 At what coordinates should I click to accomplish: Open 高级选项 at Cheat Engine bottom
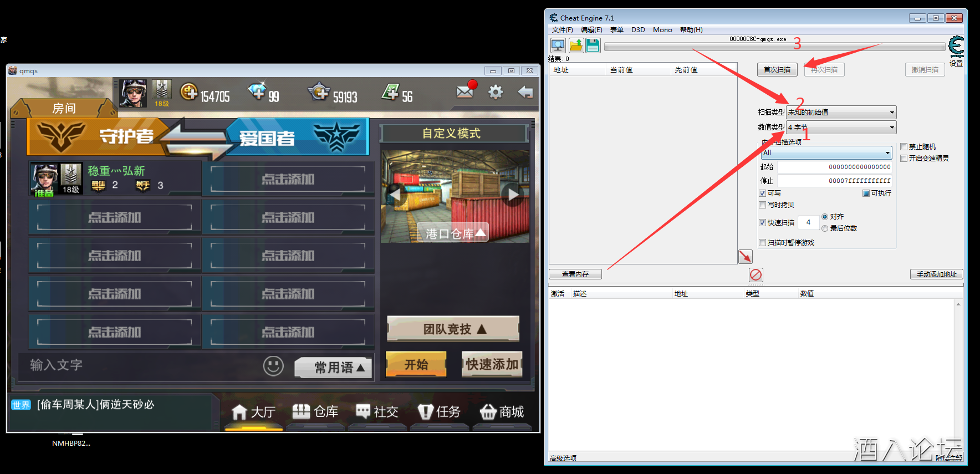tap(563, 458)
